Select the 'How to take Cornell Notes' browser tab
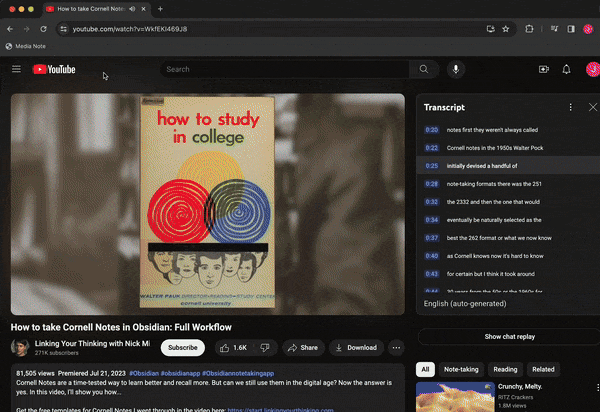Viewport: 600px width, 412px height. (91, 9)
